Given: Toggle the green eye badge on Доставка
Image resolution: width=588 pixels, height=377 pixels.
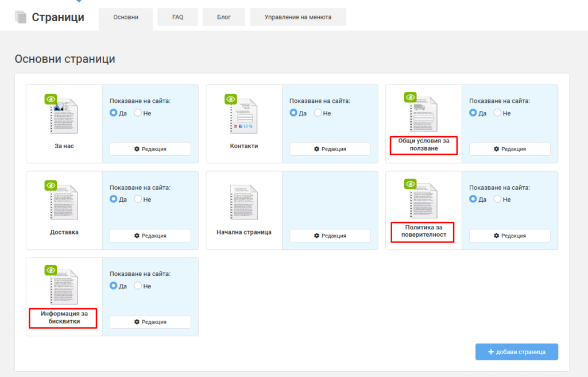Looking at the screenshot, I should point(51,186).
